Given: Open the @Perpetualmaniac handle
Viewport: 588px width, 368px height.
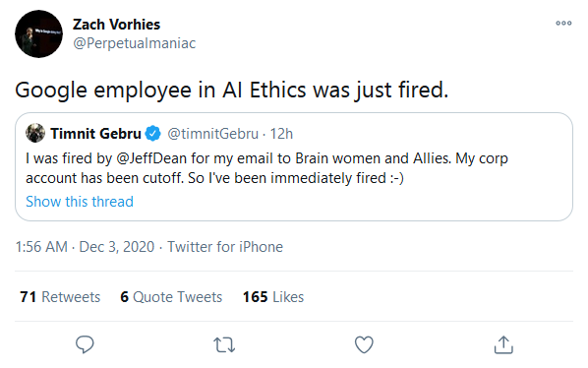Looking at the screenshot, I should tap(135, 43).
